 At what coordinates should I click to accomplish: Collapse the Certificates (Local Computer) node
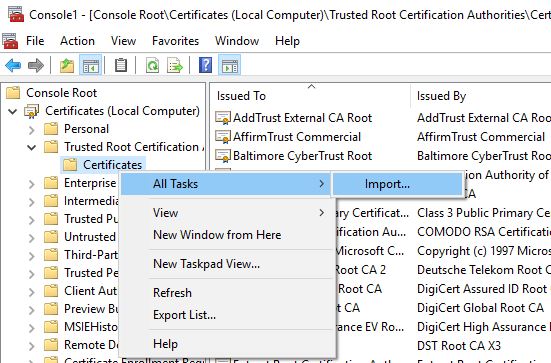coord(13,112)
